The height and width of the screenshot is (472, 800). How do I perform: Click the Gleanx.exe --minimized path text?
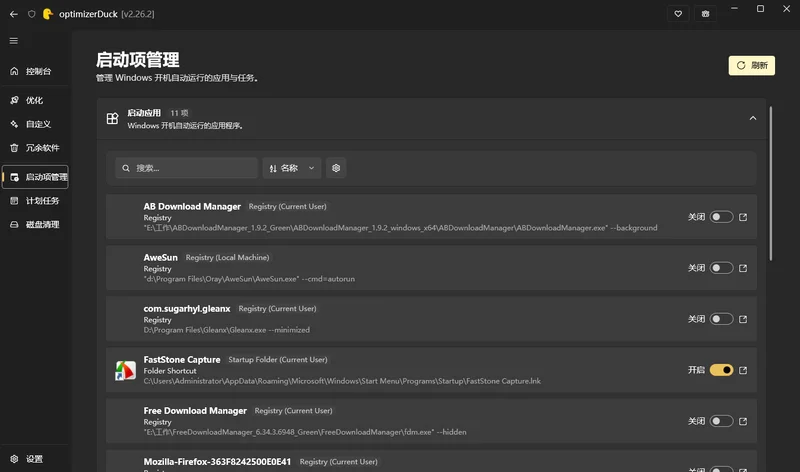(x=227, y=330)
